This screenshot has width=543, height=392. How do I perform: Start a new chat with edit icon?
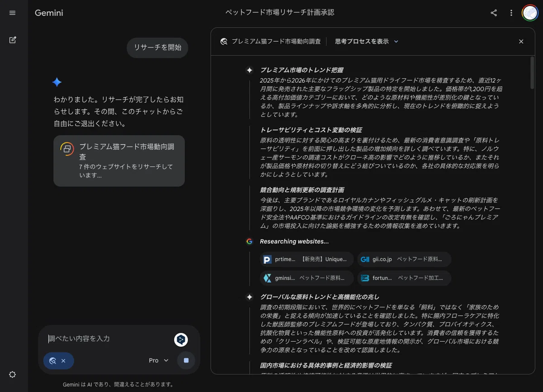click(12, 40)
